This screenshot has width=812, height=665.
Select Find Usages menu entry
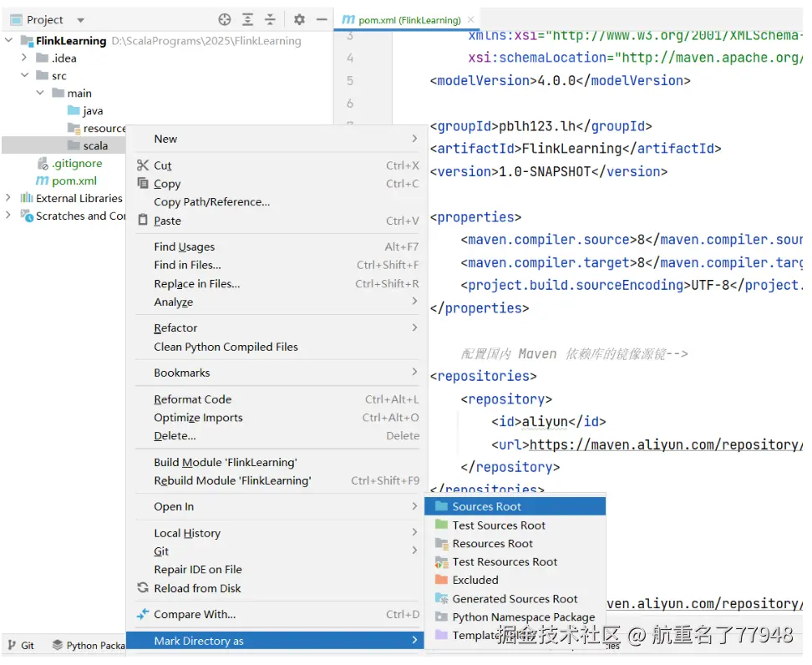[x=277, y=246]
